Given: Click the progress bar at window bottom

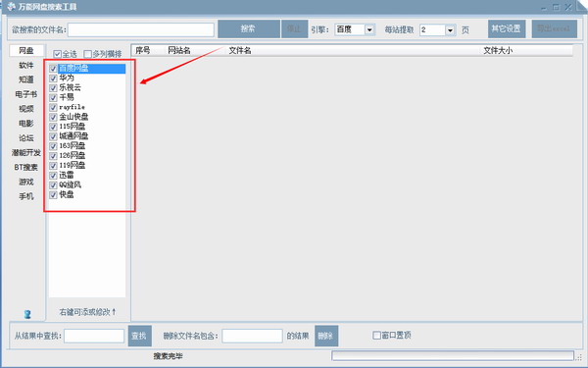Looking at the screenshot, I should point(453,355).
